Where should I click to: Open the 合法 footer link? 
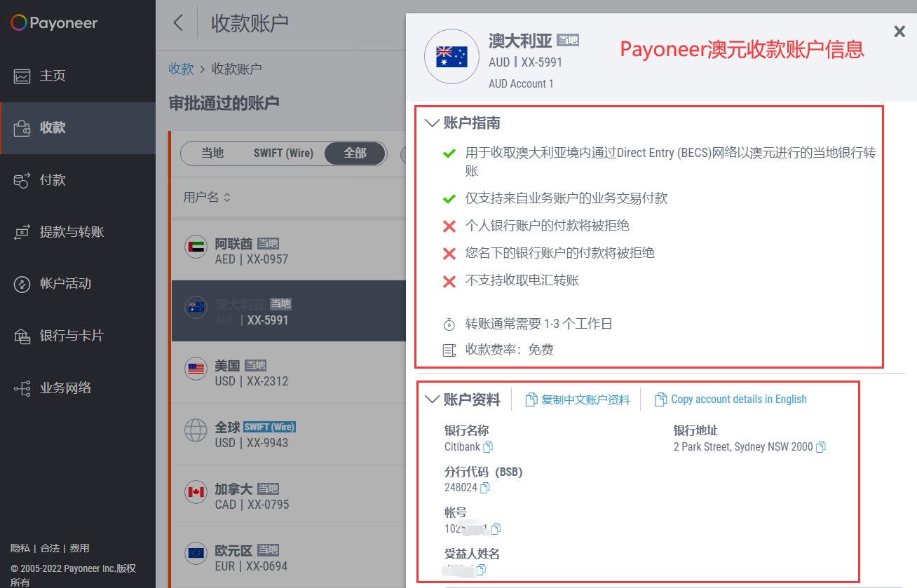(x=50, y=549)
